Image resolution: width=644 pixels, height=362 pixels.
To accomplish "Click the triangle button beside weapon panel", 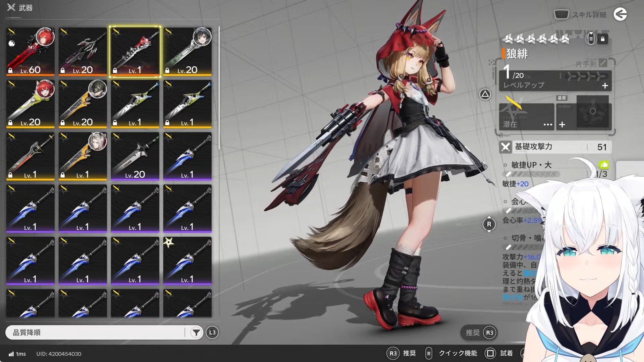I will [x=485, y=95].
